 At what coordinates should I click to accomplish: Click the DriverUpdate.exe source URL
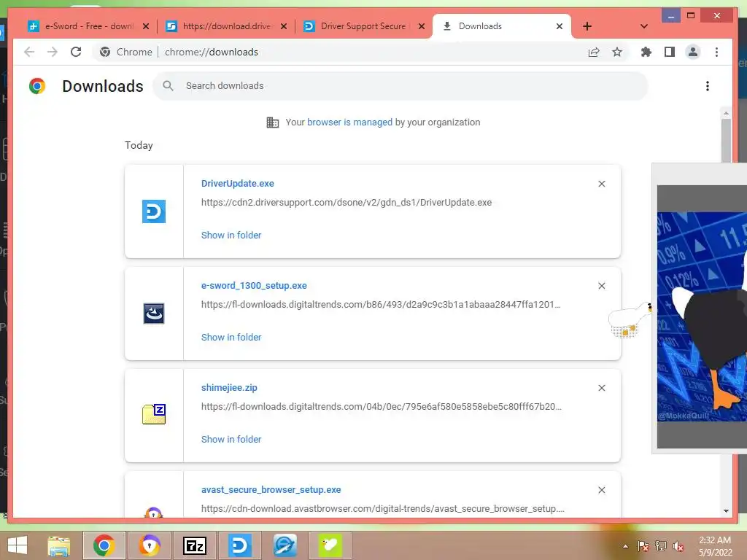point(347,203)
